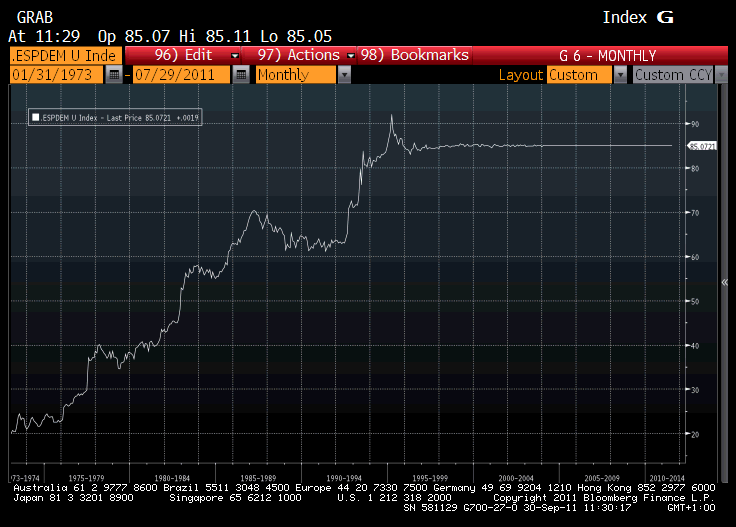Select the Custom layout field

click(580, 75)
